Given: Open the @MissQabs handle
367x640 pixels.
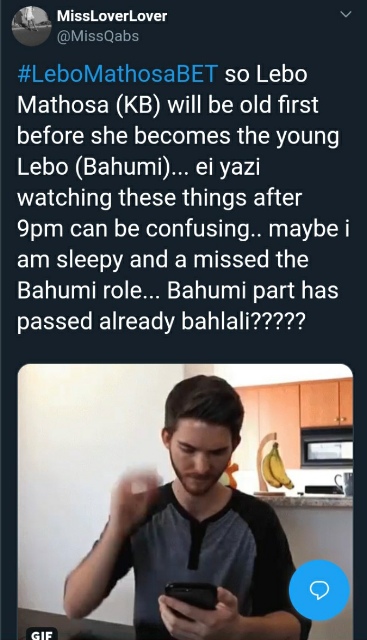Looking at the screenshot, I should pyautogui.click(x=98, y=36).
